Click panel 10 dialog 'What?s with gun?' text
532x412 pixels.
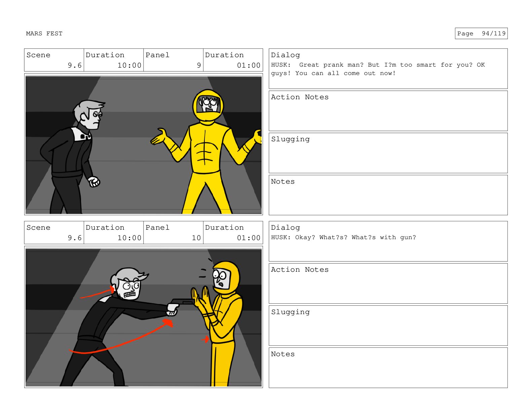tap(384, 237)
